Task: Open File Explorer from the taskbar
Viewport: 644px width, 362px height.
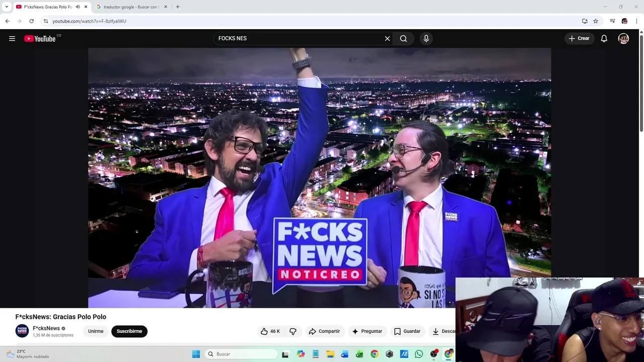Action: [x=330, y=354]
